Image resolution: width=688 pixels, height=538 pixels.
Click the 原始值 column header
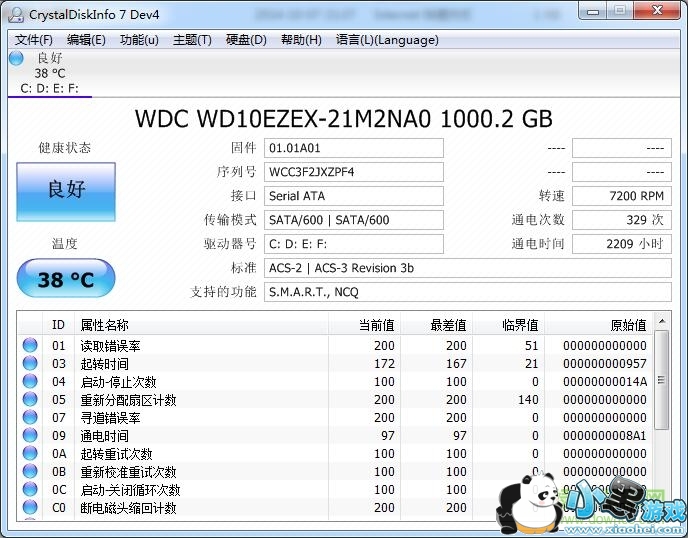(598, 325)
